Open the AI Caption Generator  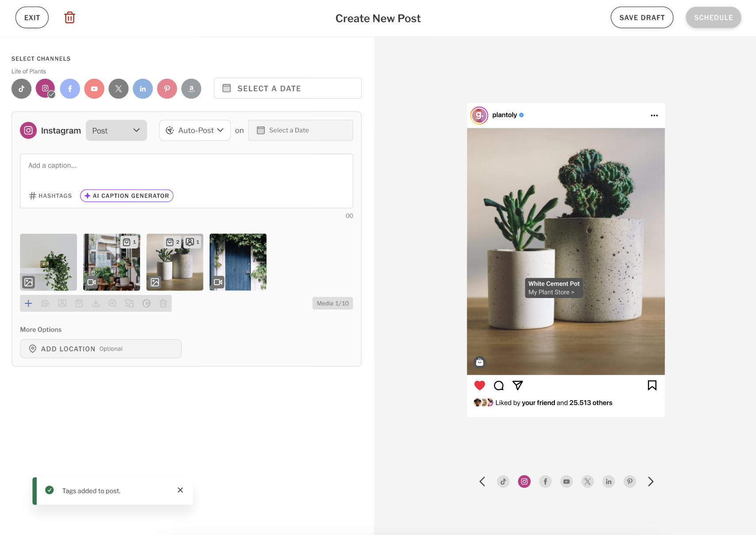coord(126,195)
